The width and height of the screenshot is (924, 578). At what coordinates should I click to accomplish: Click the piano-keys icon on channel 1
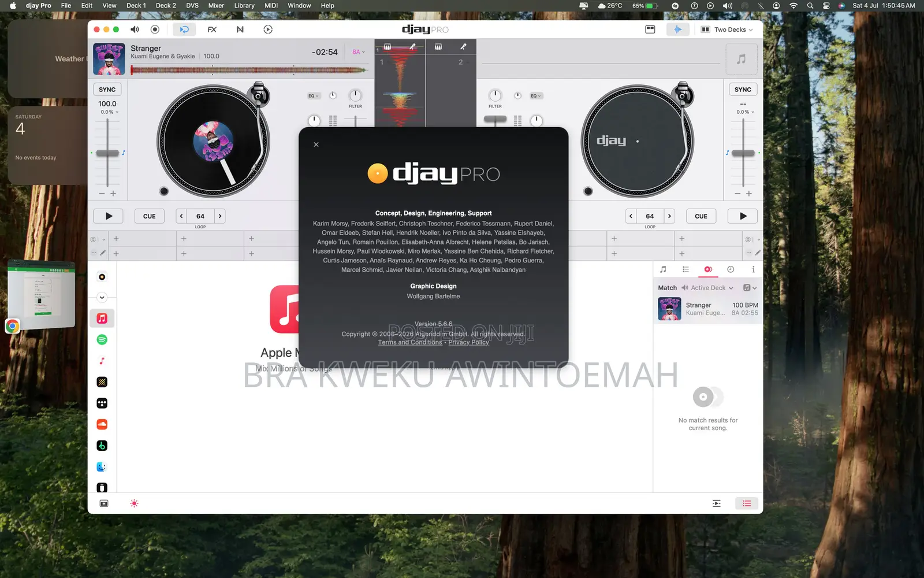click(388, 47)
